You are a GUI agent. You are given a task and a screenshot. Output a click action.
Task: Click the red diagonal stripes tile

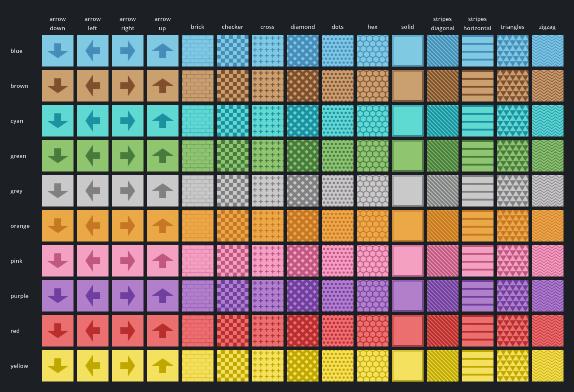tap(443, 331)
